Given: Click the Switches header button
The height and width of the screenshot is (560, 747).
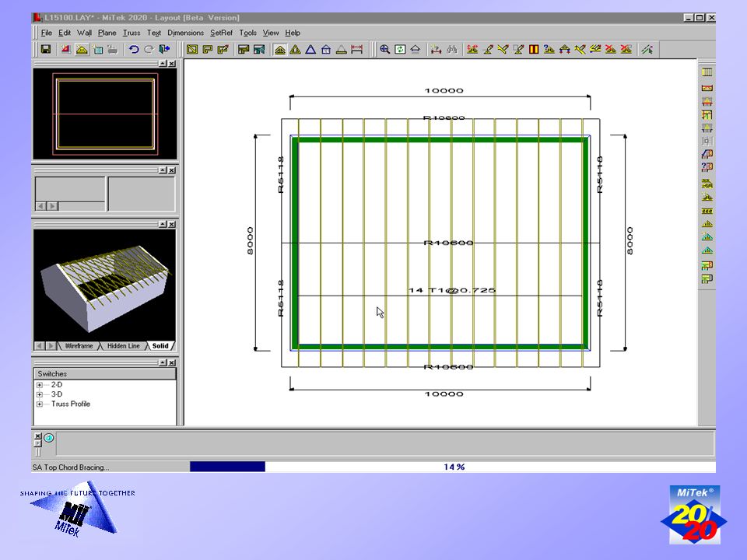Looking at the screenshot, I should (105, 374).
